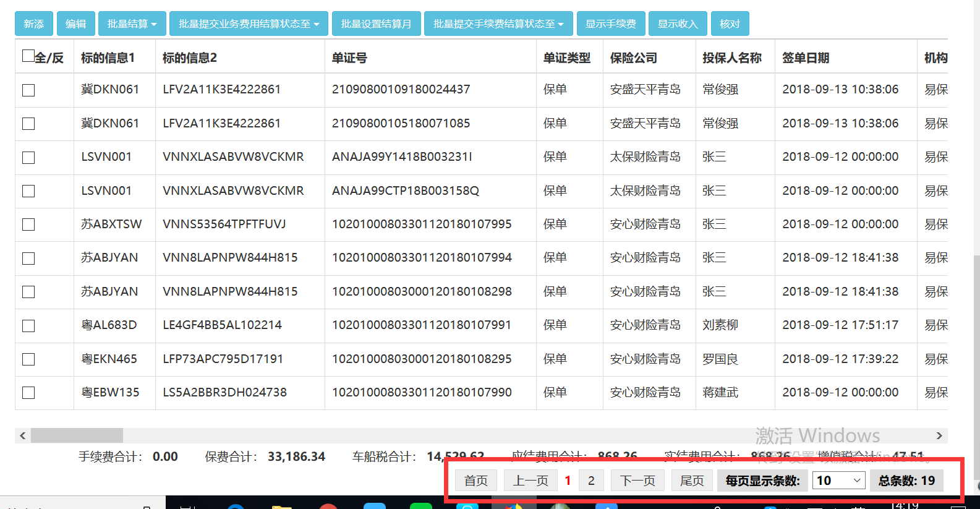This screenshot has width=980, height=509.
Task: Click the horizontal scrollbar right arrow
Action: 939,435
